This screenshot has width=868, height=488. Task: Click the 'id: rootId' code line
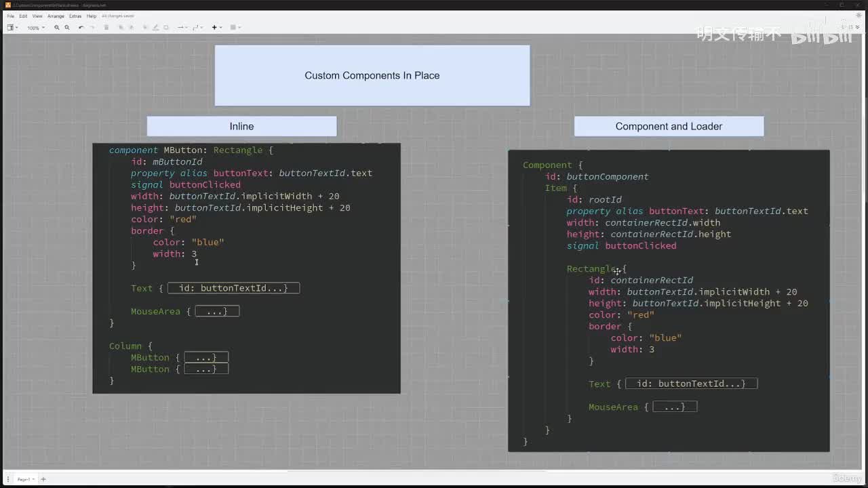(x=595, y=199)
